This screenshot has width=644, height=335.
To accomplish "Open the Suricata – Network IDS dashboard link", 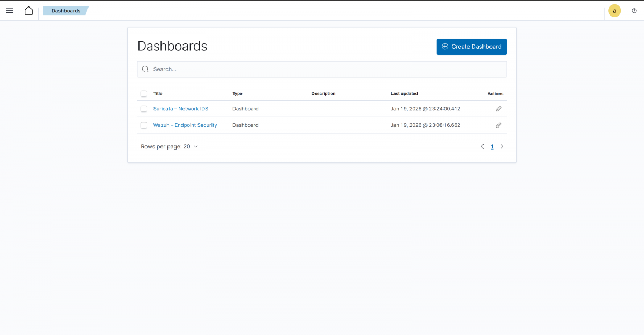I will point(181,108).
